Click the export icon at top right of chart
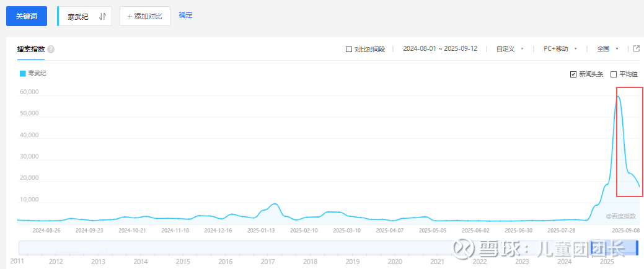644x269 pixels. click(x=636, y=49)
